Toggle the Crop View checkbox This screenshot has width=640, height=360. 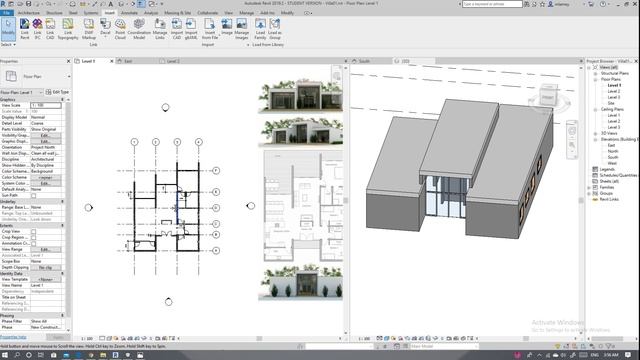[34, 231]
